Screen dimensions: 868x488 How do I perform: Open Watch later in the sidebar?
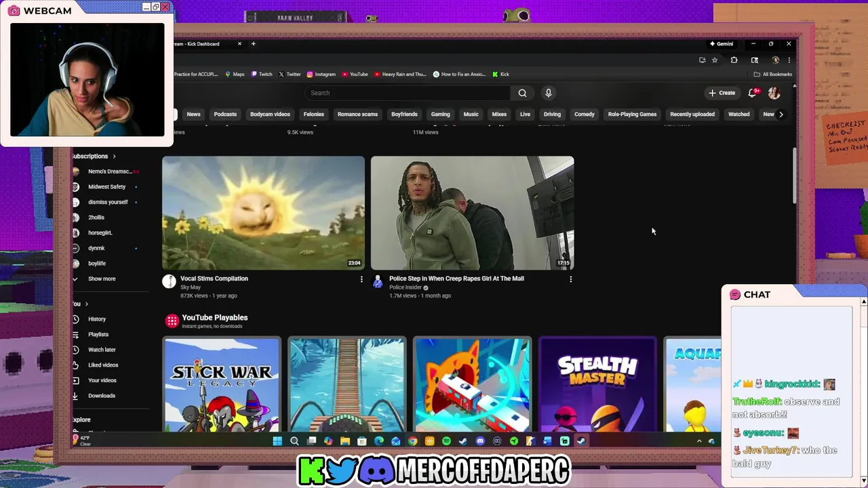point(102,350)
